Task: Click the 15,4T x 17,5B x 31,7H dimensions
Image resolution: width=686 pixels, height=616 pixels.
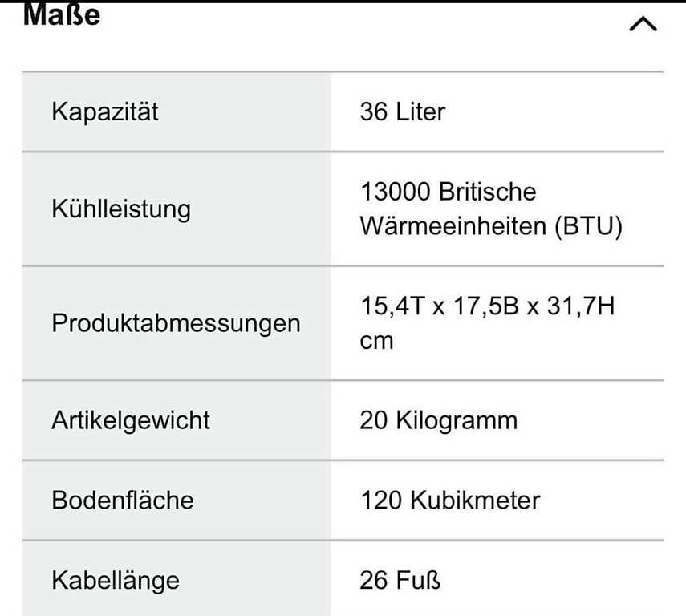Action: [487, 306]
